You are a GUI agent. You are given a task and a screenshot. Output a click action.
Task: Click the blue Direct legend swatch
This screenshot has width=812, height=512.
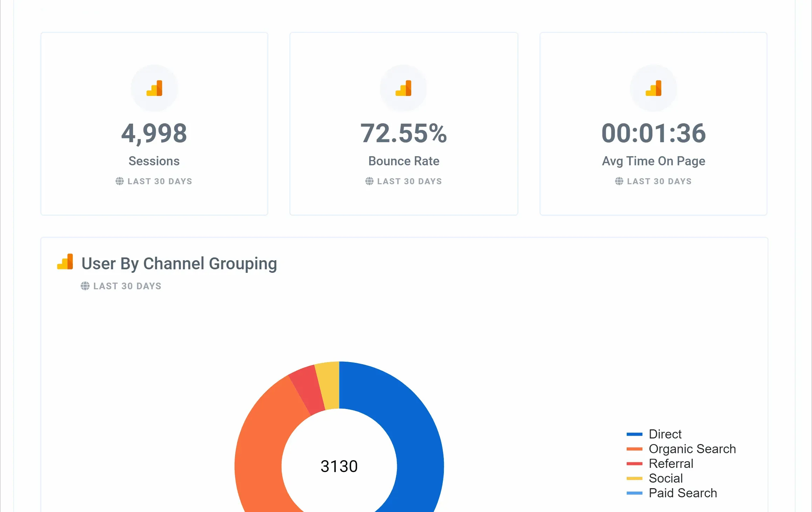[634, 434]
